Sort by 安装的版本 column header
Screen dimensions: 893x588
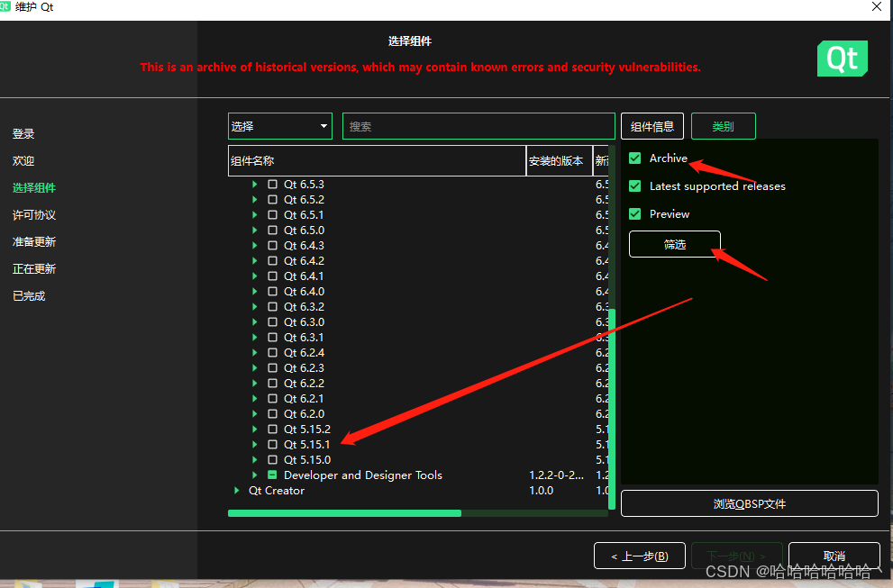coord(560,161)
